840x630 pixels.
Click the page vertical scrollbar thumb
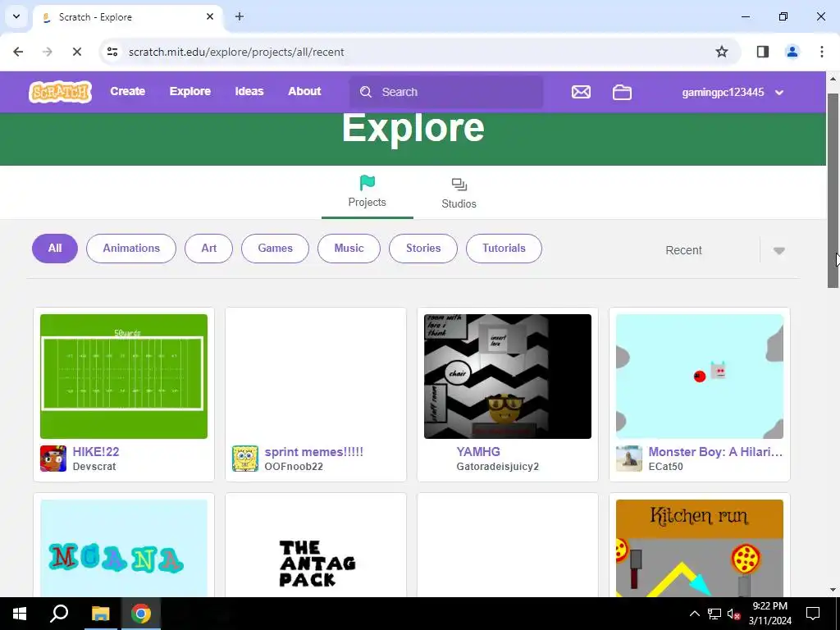pyautogui.click(x=833, y=190)
